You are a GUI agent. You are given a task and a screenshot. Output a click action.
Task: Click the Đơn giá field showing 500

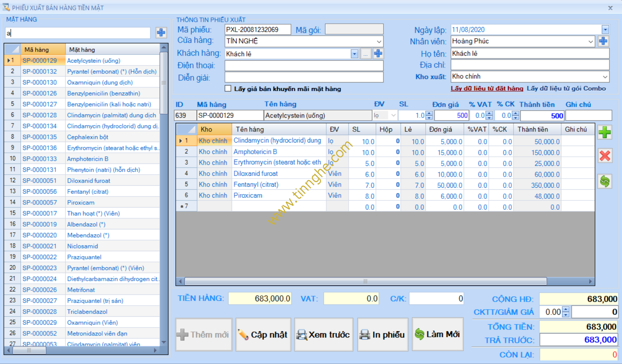[452, 116]
